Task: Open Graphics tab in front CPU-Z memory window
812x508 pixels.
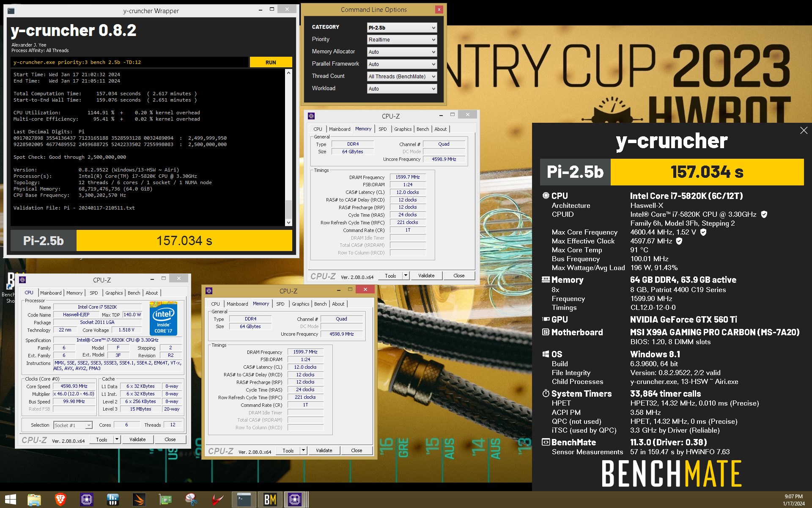Action: [300, 304]
